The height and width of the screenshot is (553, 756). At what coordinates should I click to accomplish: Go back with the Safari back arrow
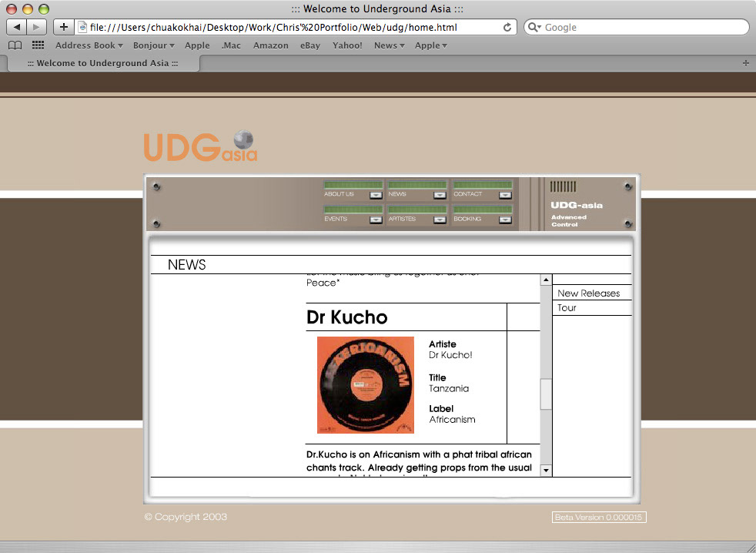17,27
